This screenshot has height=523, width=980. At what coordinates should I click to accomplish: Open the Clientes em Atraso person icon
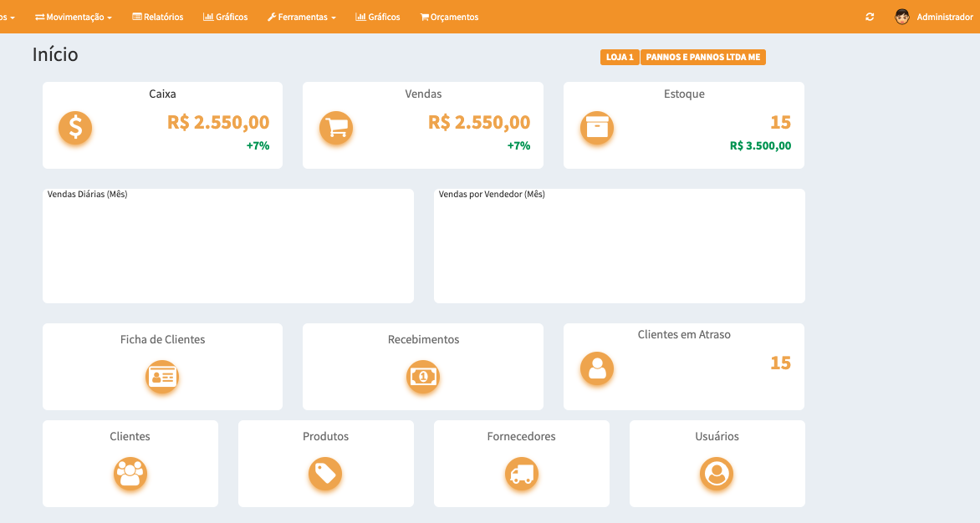tap(597, 368)
